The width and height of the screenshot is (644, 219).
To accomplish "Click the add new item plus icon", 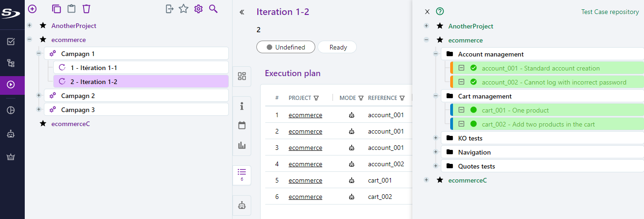I will click(32, 9).
